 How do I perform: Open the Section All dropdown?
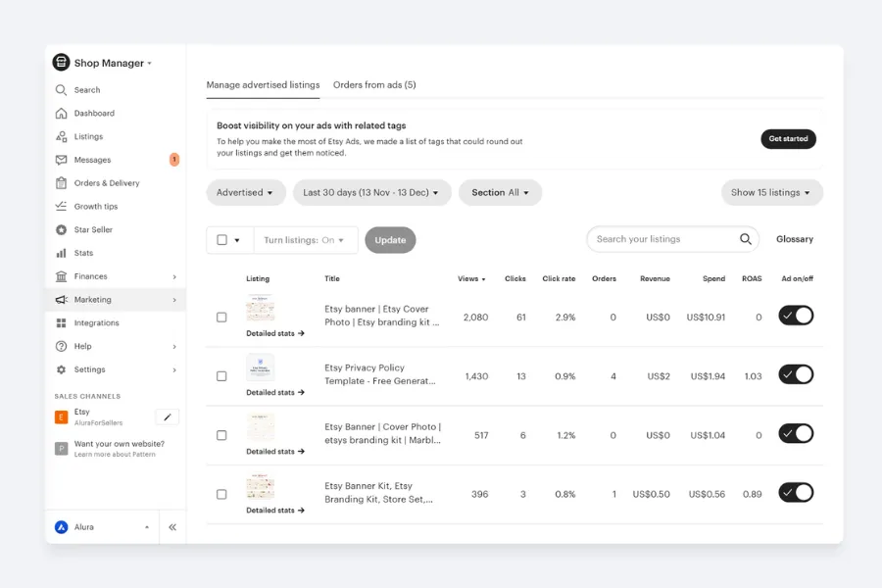point(500,192)
